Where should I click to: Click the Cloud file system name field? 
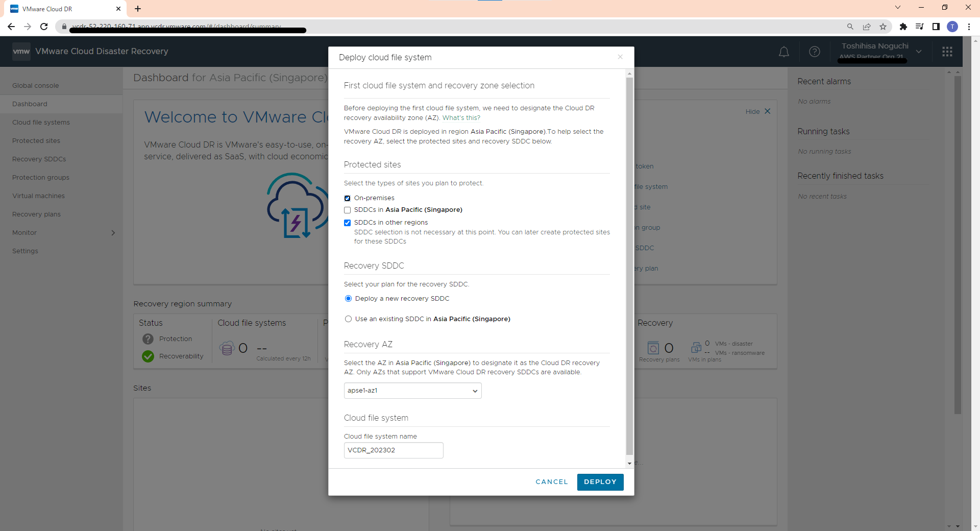point(394,450)
